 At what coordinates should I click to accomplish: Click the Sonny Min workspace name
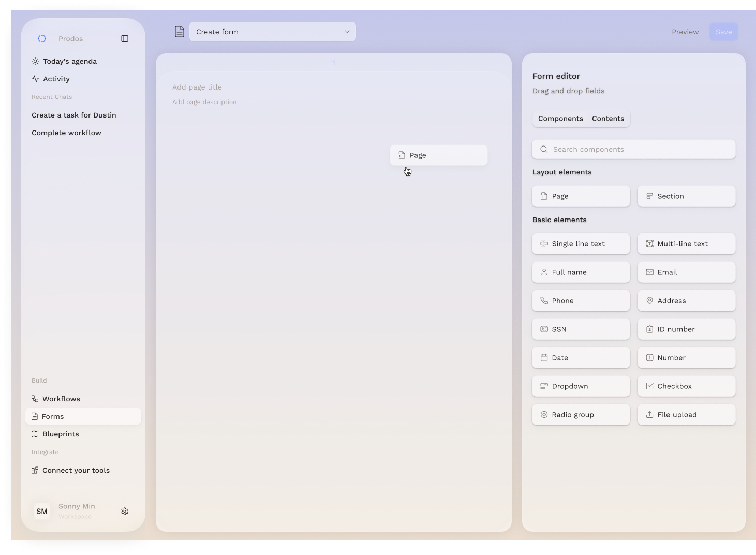[77, 506]
